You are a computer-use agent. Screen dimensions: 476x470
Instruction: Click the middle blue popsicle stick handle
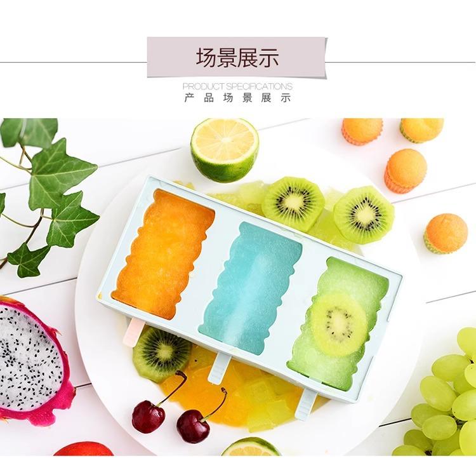pyautogui.click(x=219, y=369)
